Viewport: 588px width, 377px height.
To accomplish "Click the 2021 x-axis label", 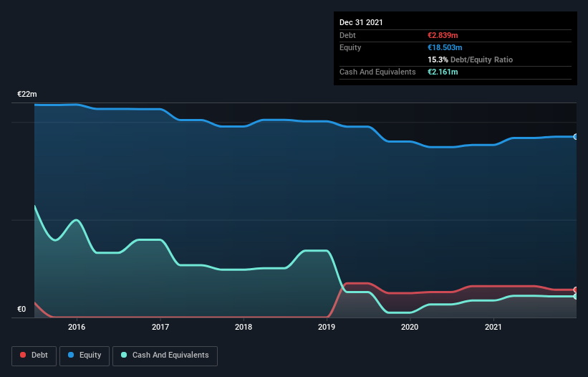I will click(x=493, y=327).
